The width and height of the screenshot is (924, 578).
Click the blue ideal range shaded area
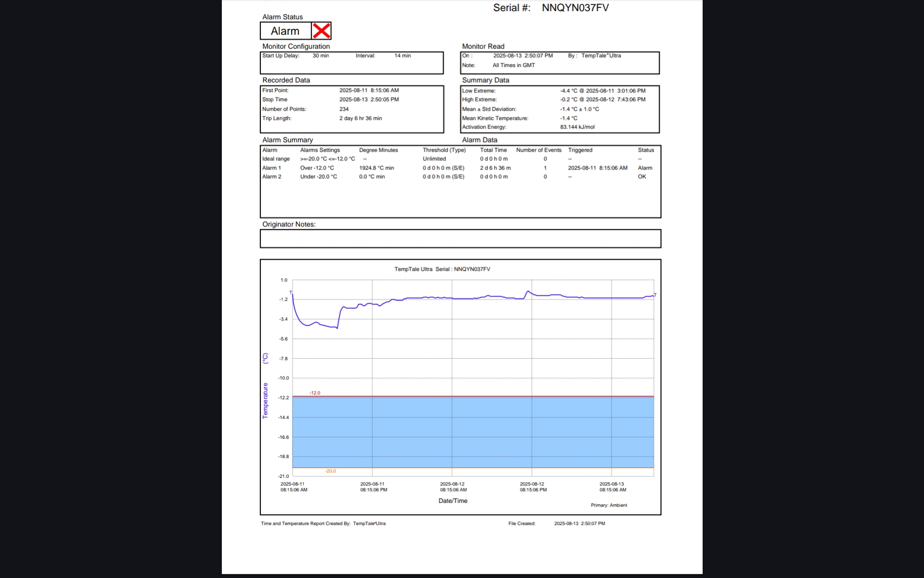click(473, 432)
